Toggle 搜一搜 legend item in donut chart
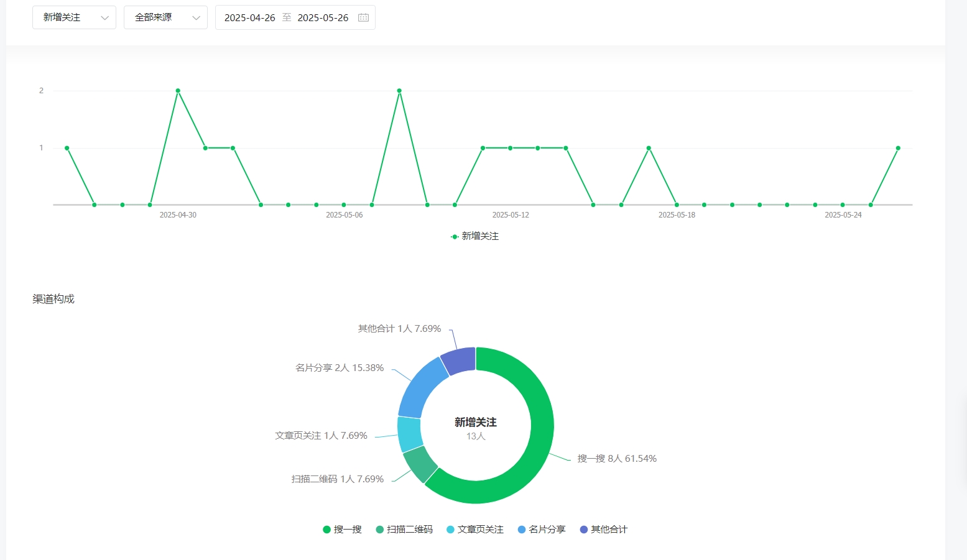Screen dimensions: 967x560 pyautogui.click(x=342, y=530)
